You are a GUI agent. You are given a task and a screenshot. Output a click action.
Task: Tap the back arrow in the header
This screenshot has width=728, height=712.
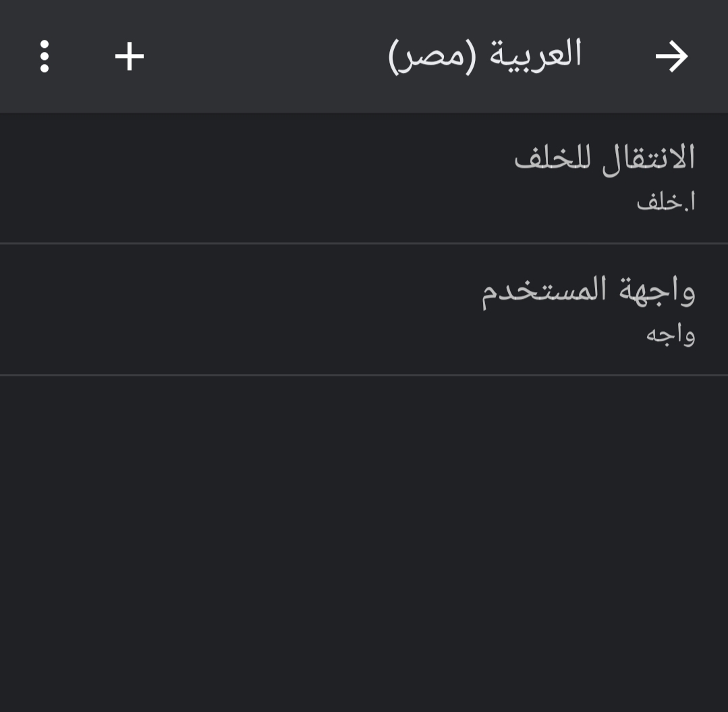[671, 57]
